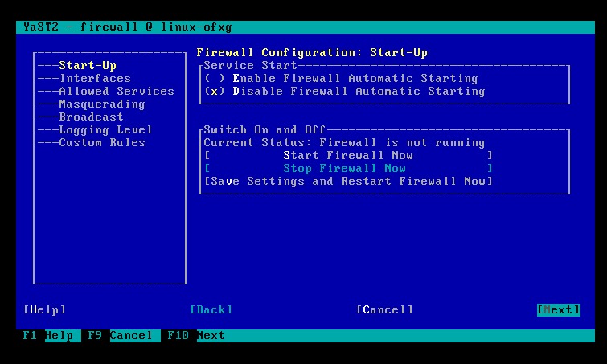Select Disable Firewall Automatic Starting
This screenshot has width=607, height=364.
[345, 91]
